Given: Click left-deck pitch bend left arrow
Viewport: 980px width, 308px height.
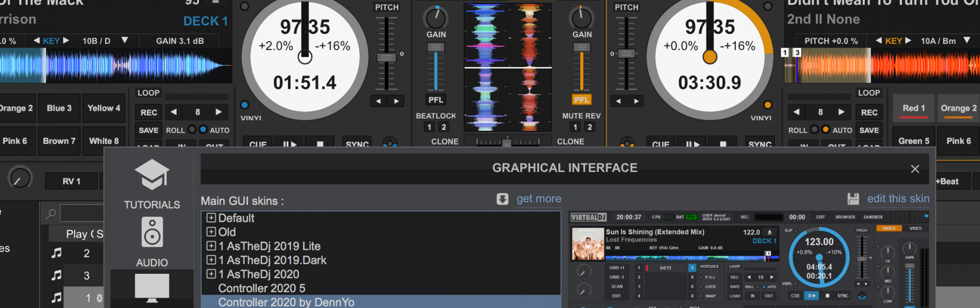Looking at the screenshot, I should (378, 101).
